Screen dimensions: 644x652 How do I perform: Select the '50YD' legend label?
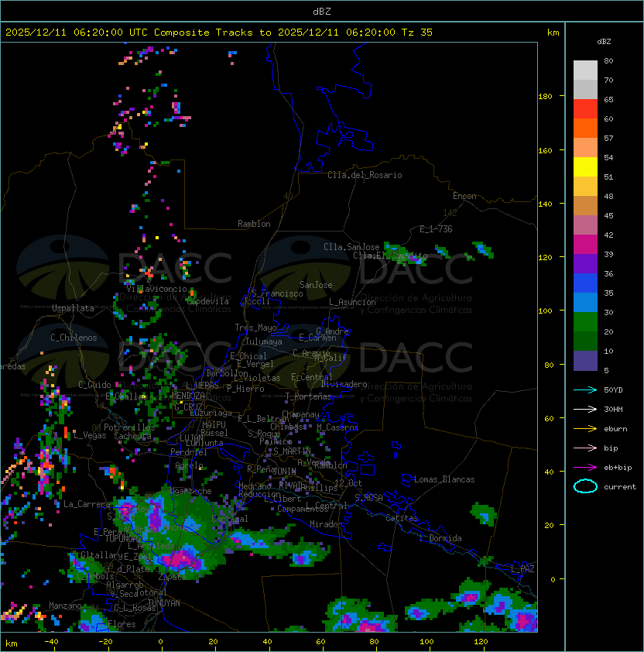click(x=613, y=390)
